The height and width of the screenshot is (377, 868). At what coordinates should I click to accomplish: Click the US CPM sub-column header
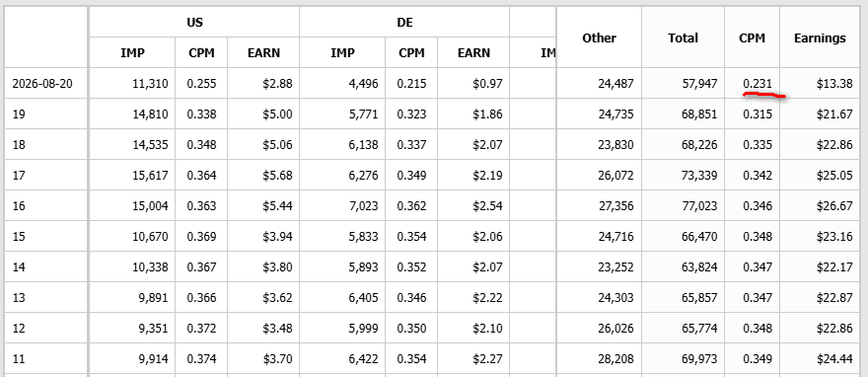tap(201, 52)
